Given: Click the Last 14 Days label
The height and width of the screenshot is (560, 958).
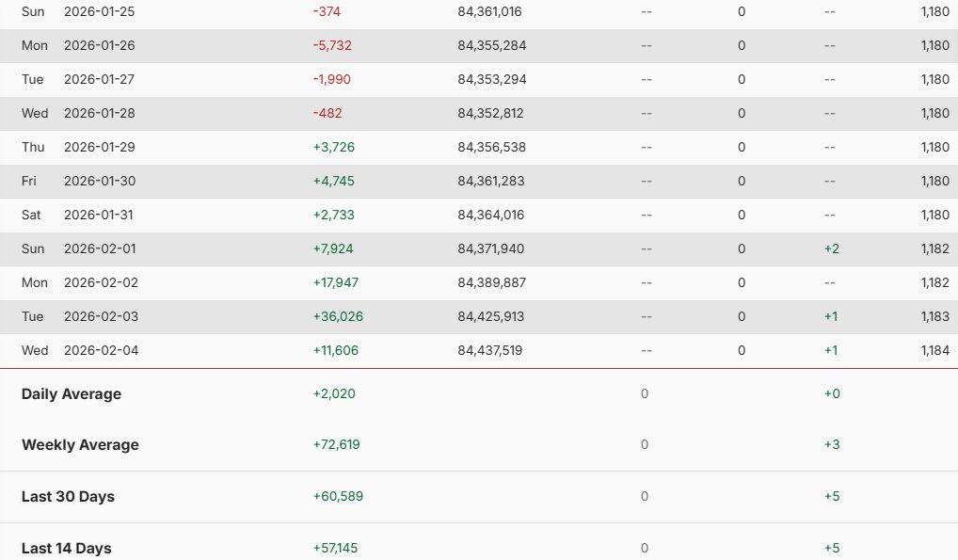Looking at the screenshot, I should pyautogui.click(x=67, y=548).
